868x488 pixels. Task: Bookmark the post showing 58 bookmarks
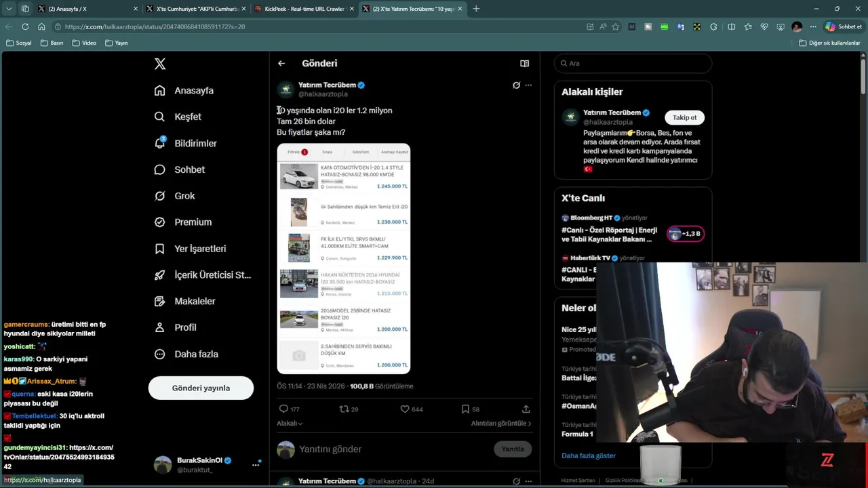coord(465,409)
